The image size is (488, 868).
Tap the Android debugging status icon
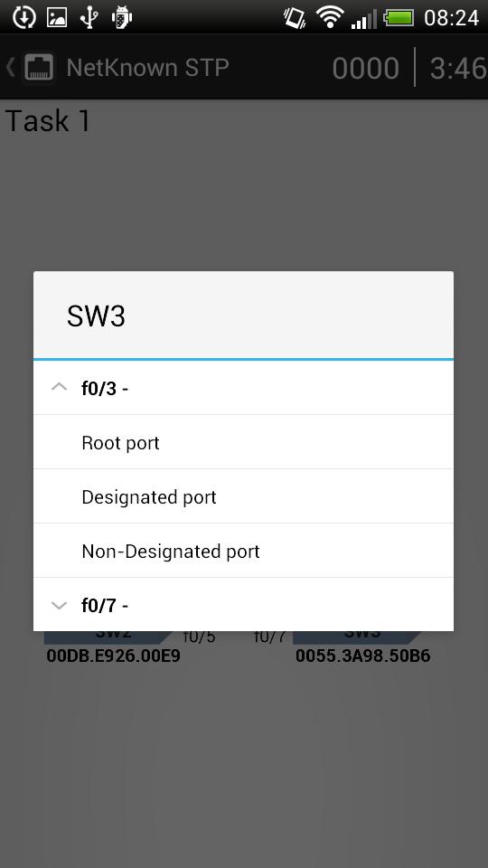(x=121, y=18)
